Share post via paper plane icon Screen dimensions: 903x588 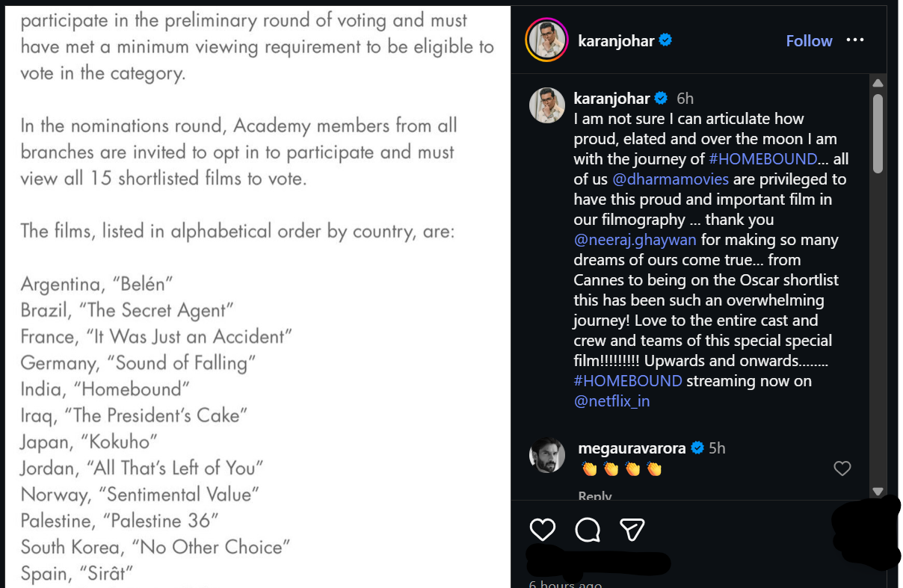coord(632,530)
